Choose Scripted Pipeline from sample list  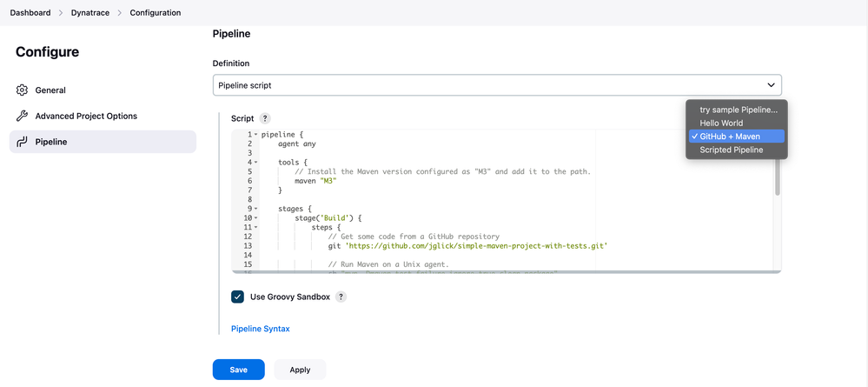click(731, 150)
